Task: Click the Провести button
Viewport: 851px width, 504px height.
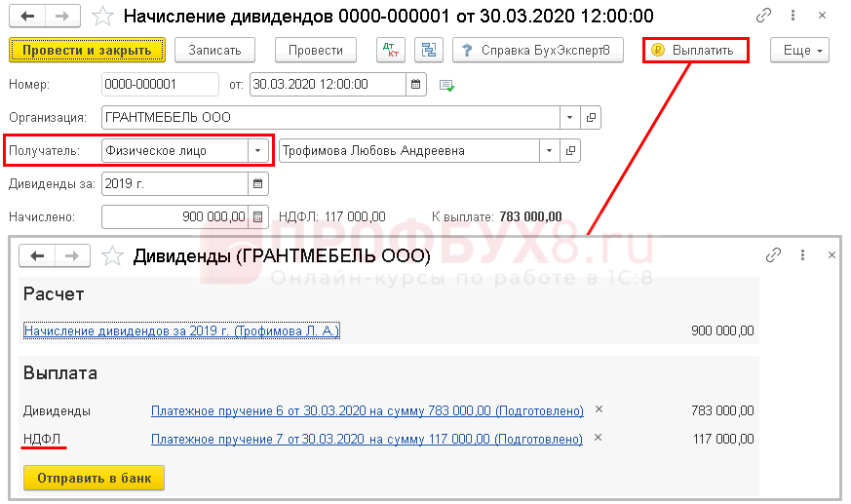Action: click(x=315, y=50)
